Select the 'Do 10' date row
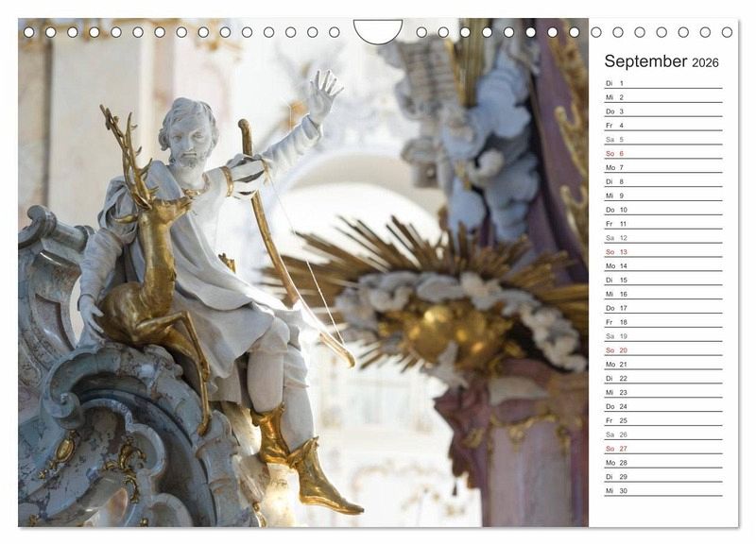756x545 pixels. point(663,210)
